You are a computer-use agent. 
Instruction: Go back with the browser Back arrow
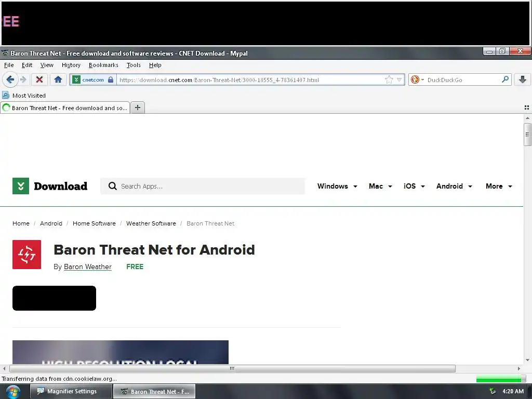[x=10, y=79]
